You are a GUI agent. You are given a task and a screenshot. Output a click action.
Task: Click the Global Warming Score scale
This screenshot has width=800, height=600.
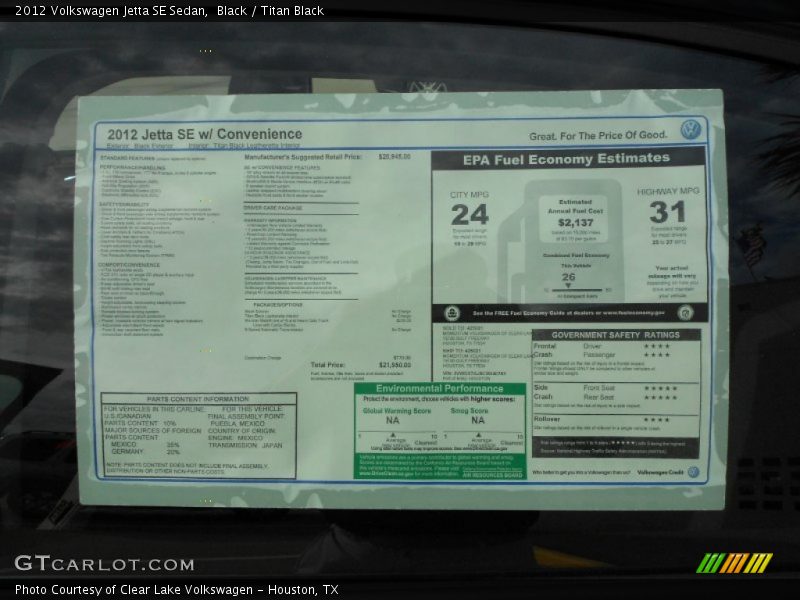click(398, 438)
